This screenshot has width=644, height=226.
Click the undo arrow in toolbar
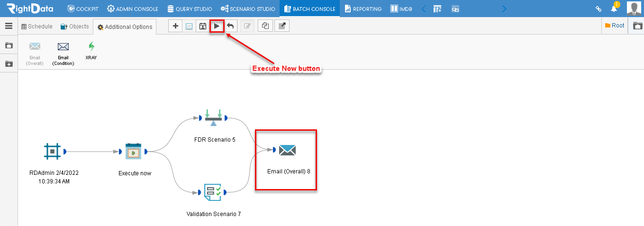tap(230, 26)
